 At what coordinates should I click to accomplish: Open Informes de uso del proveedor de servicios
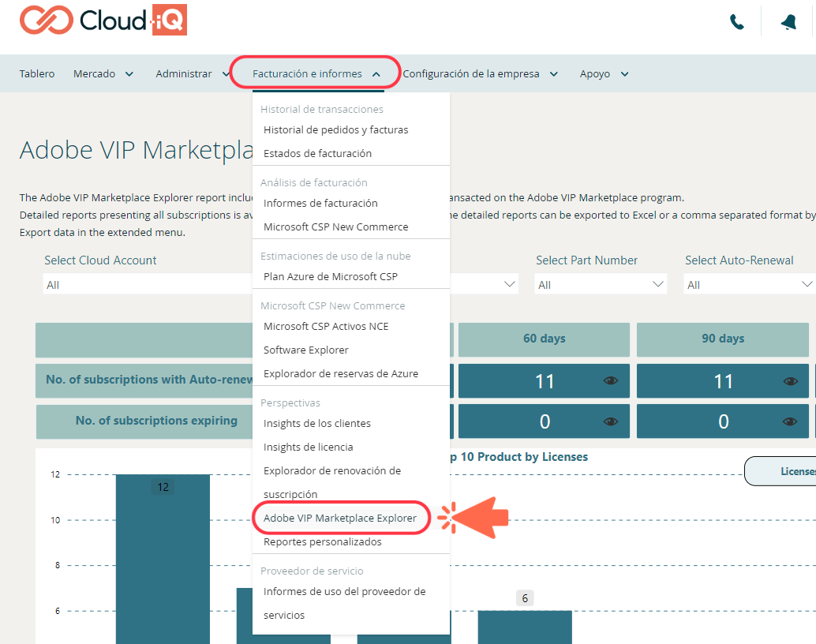(345, 603)
